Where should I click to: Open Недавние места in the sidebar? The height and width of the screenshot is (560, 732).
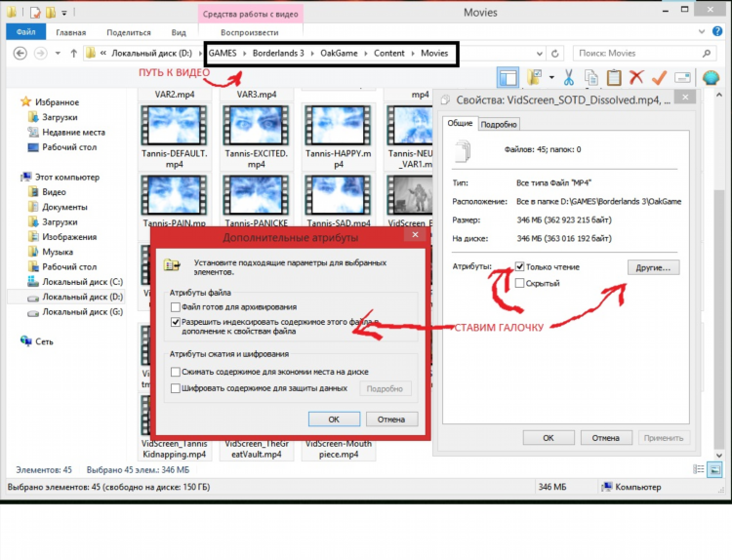pos(74,132)
